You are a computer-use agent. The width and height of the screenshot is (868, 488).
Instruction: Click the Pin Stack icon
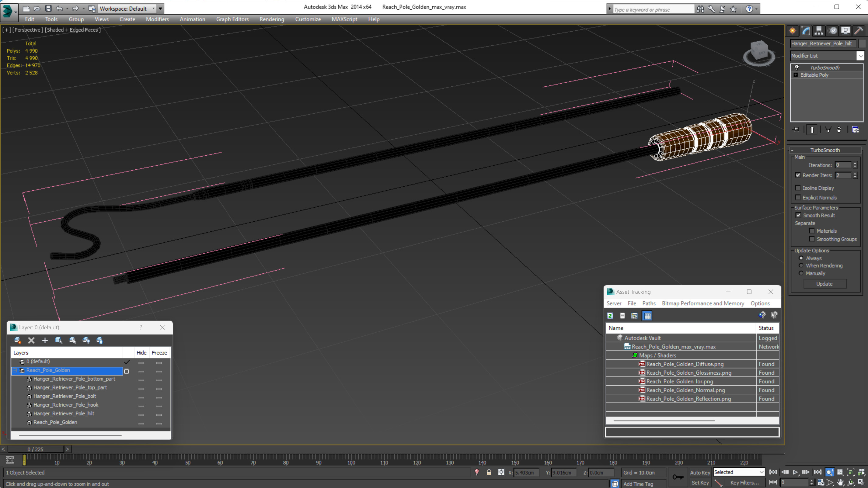[x=796, y=129]
